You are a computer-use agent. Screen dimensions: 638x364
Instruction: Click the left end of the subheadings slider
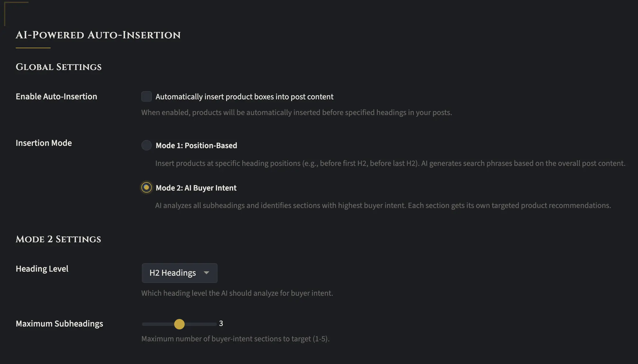click(x=143, y=324)
